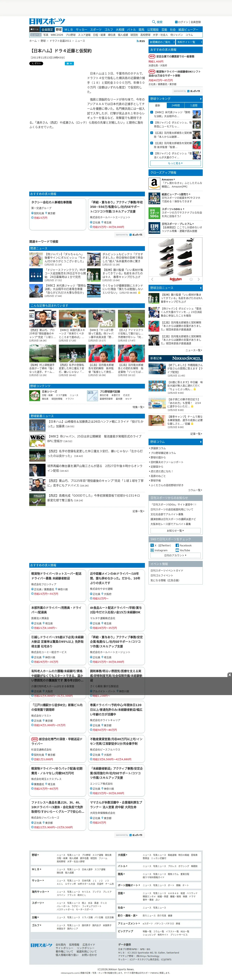The width and height of the screenshot is (232, 980).
Task: Open the ＭＬＢ menu item
Action: (x=69, y=29)
